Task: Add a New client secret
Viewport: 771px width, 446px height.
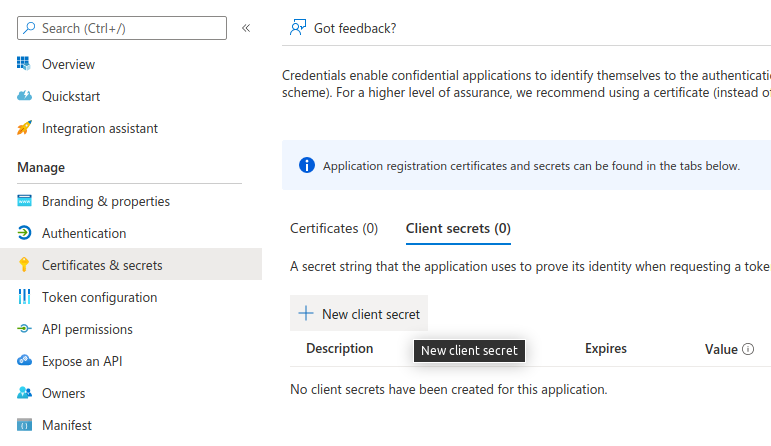Action: click(x=359, y=314)
